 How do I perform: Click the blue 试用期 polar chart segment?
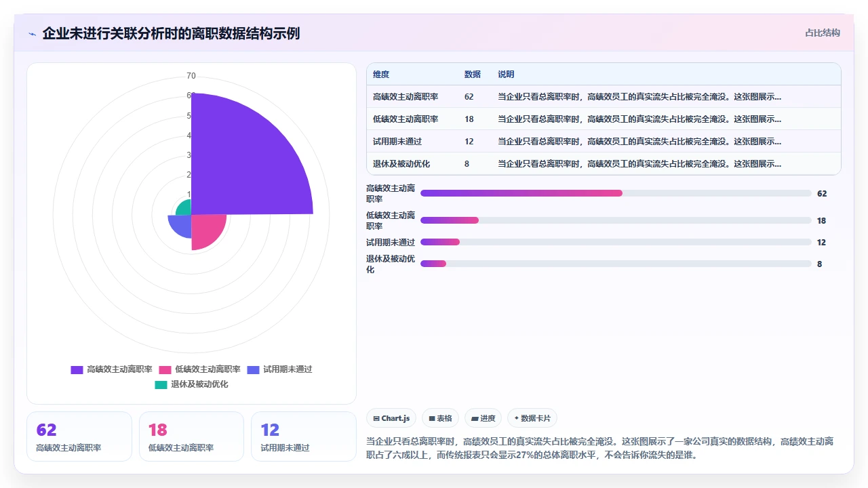tap(182, 224)
